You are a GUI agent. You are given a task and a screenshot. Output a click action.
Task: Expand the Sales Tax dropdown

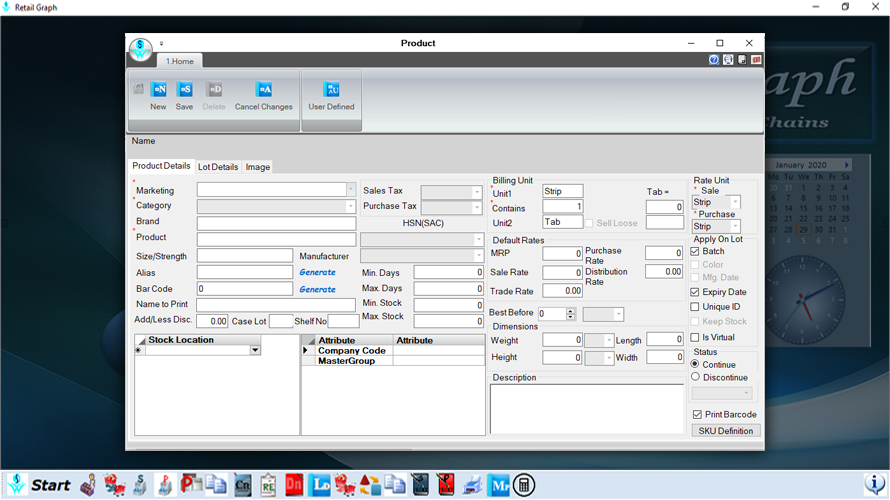(477, 192)
